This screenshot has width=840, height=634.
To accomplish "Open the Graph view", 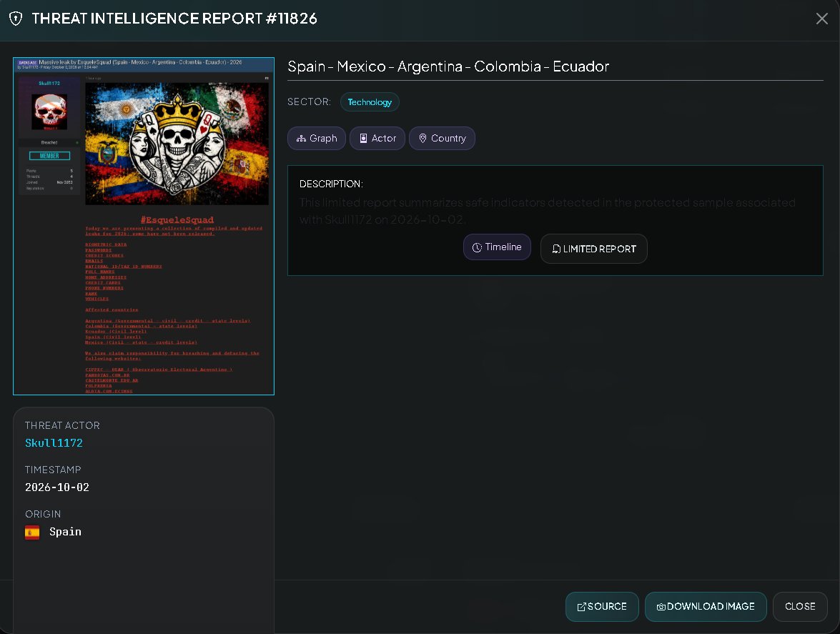I will (x=317, y=138).
